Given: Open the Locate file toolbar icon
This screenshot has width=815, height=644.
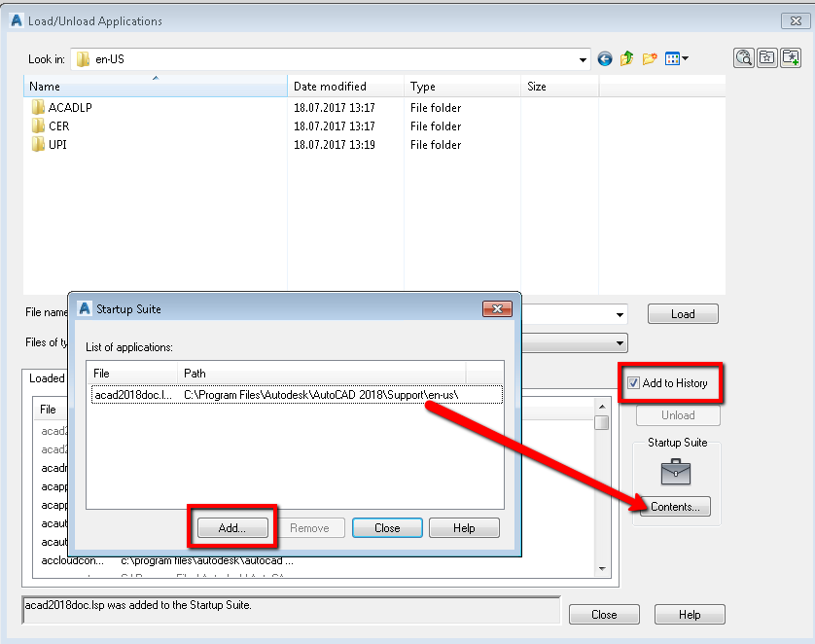Looking at the screenshot, I should [767, 57].
